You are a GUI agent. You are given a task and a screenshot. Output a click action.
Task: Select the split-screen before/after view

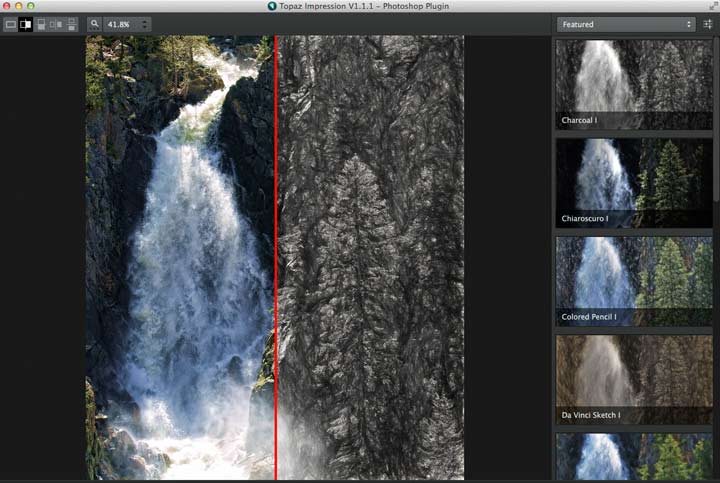(26, 25)
